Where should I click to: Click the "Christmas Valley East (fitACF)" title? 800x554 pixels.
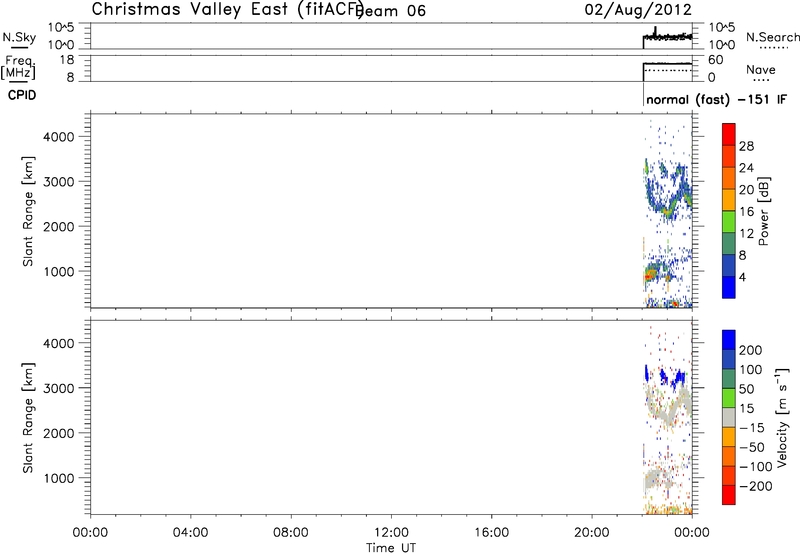click(x=227, y=10)
